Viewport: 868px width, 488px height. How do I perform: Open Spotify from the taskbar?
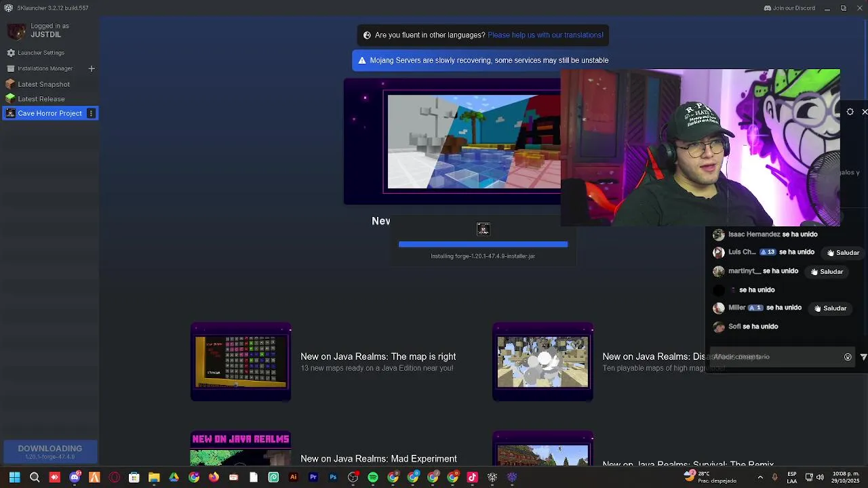(x=373, y=477)
